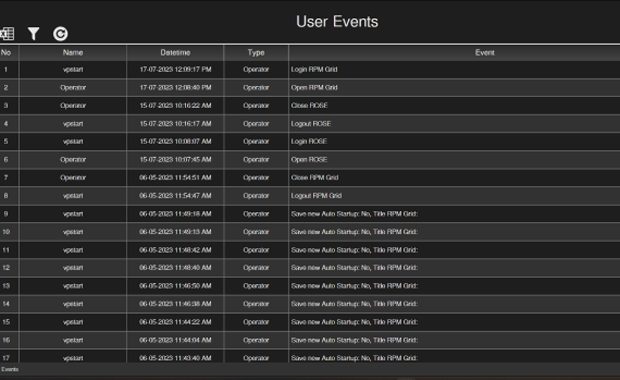This screenshot has height=380, width=620.
Task: Click datetime 15-07-2023 10:07:45 AM
Action: (175, 160)
